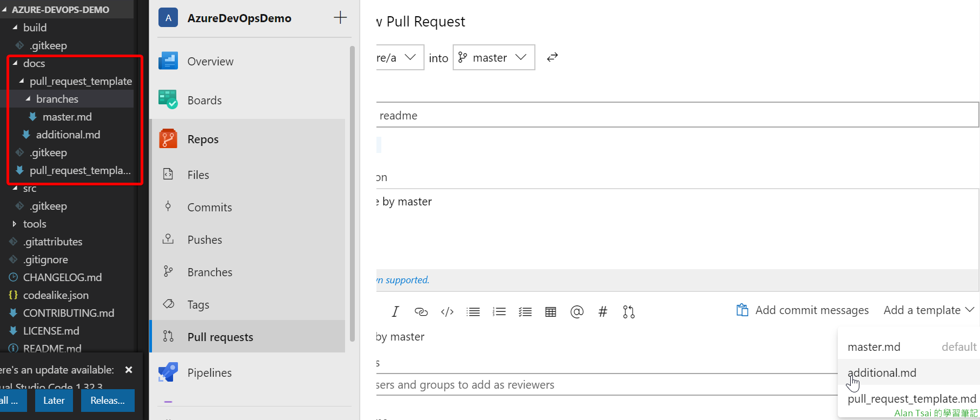Apply italic formatting in description toolbar
Viewport: 980px width, 420px height.
(x=395, y=311)
